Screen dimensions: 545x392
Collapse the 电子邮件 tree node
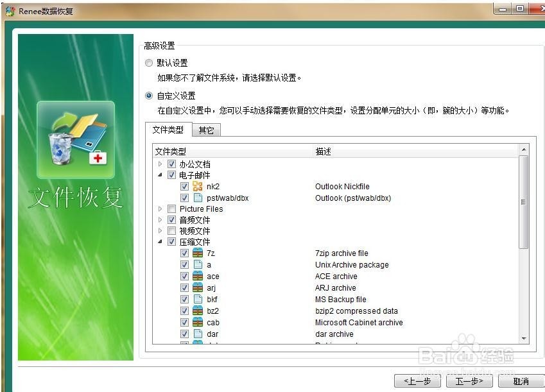[x=160, y=175]
